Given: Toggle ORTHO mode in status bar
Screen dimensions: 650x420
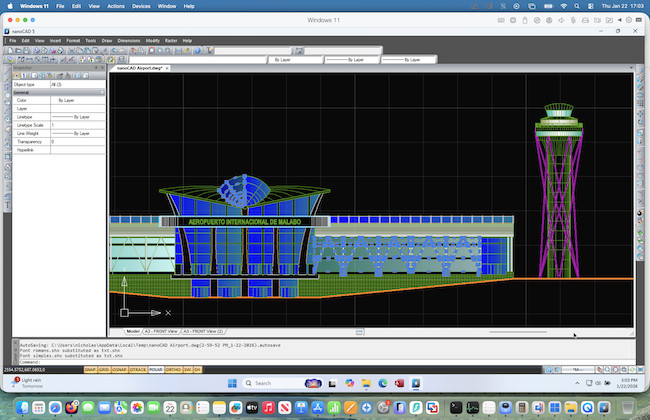Looking at the screenshot, I should [x=171, y=369].
